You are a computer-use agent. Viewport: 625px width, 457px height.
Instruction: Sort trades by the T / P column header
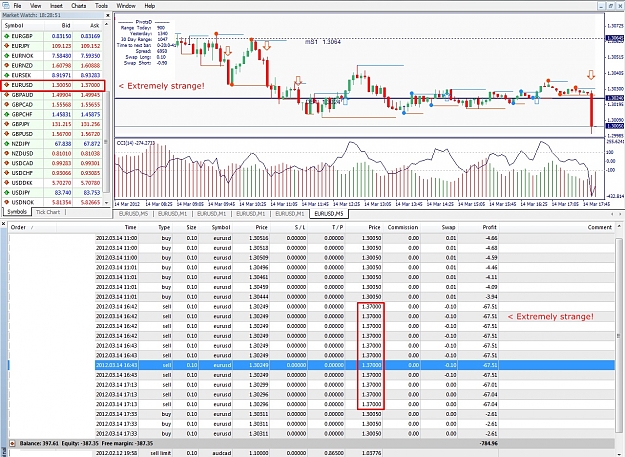(337, 228)
